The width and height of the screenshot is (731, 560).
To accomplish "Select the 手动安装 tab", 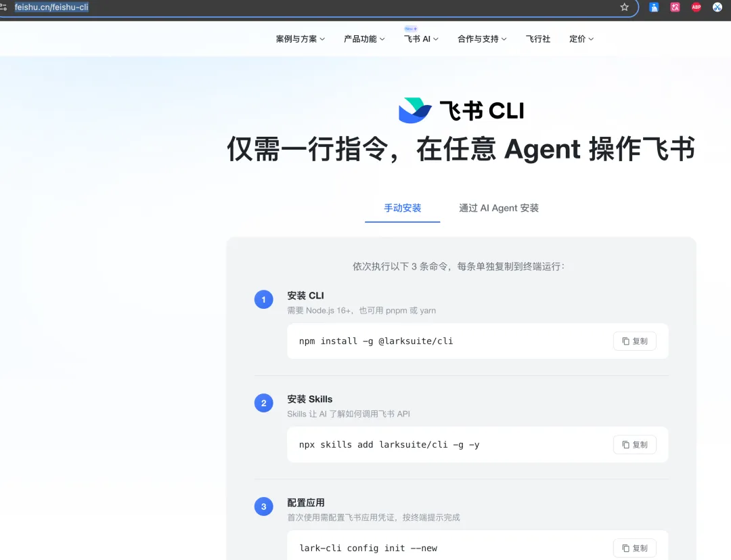I will (x=402, y=208).
